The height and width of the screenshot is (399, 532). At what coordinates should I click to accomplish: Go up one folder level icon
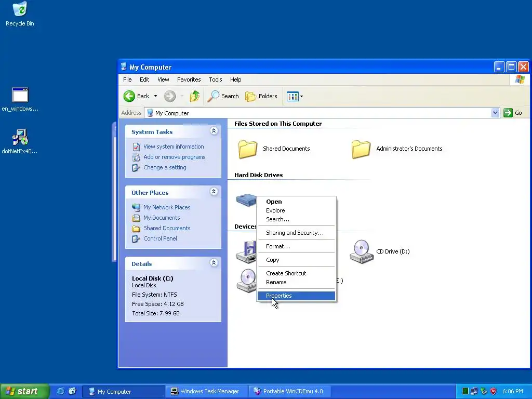195,96
